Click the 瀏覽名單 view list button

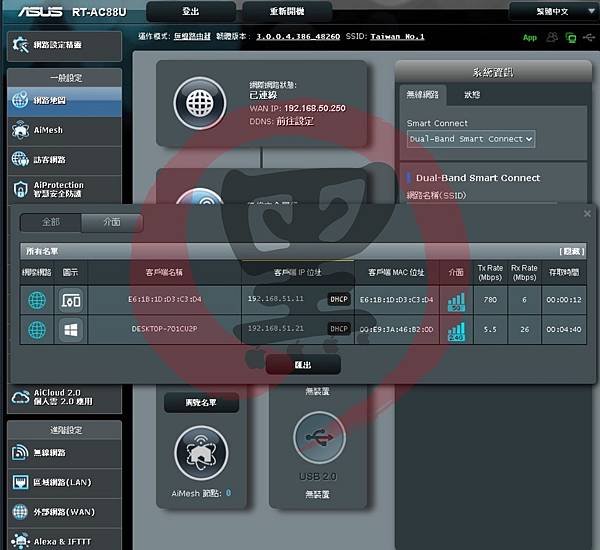click(x=201, y=402)
